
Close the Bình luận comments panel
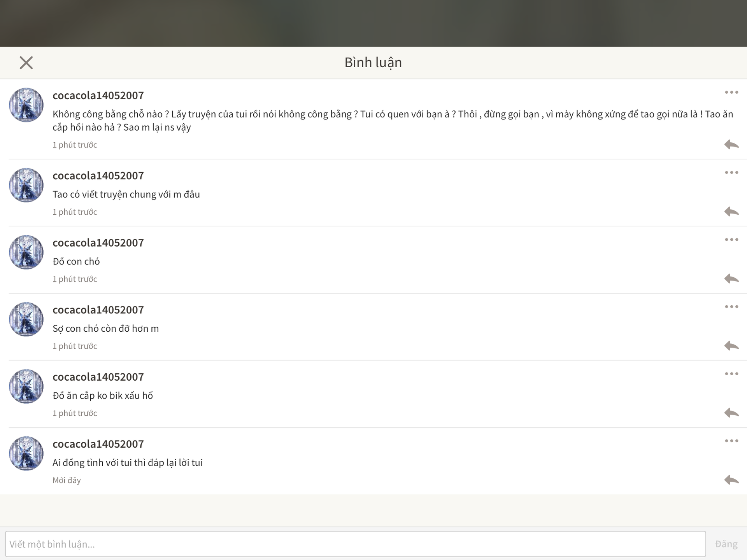pyautogui.click(x=26, y=63)
